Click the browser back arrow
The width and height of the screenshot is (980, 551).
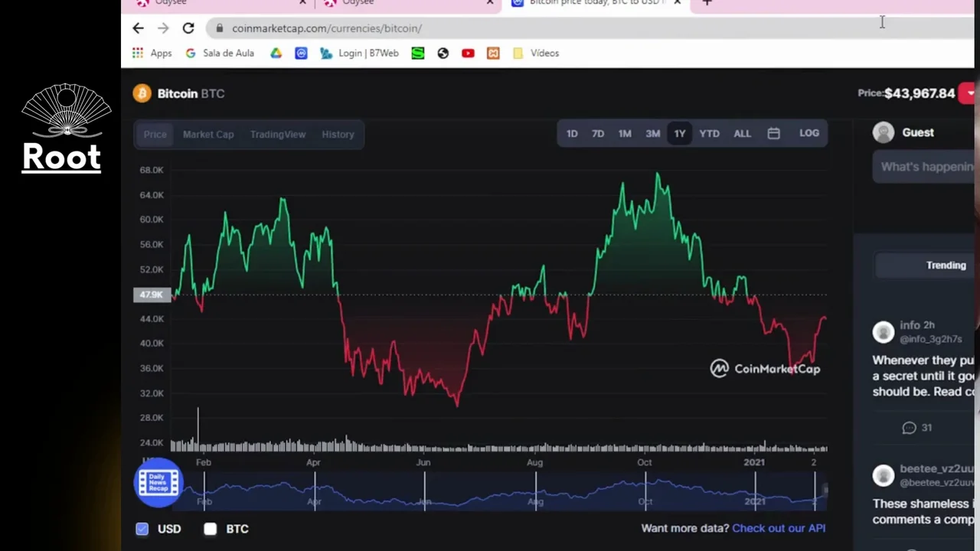[x=138, y=28]
